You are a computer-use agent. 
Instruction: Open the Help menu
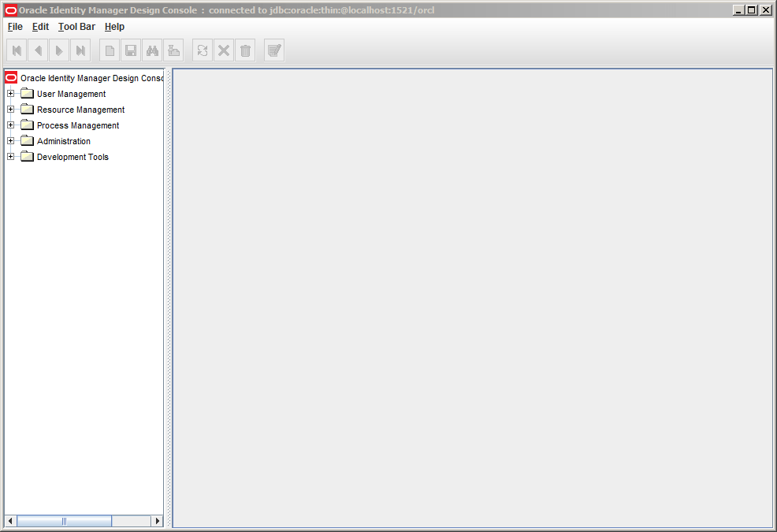click(114, 27)
